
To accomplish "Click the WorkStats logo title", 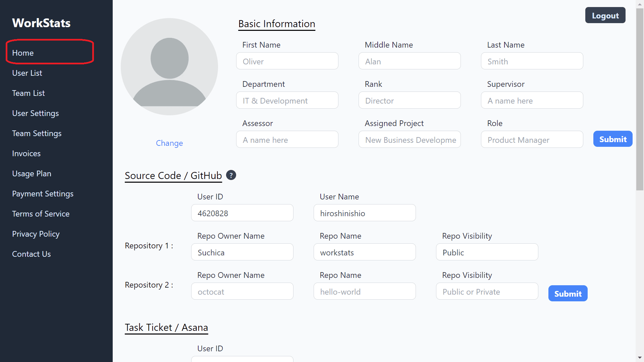I will pos(41,23).
